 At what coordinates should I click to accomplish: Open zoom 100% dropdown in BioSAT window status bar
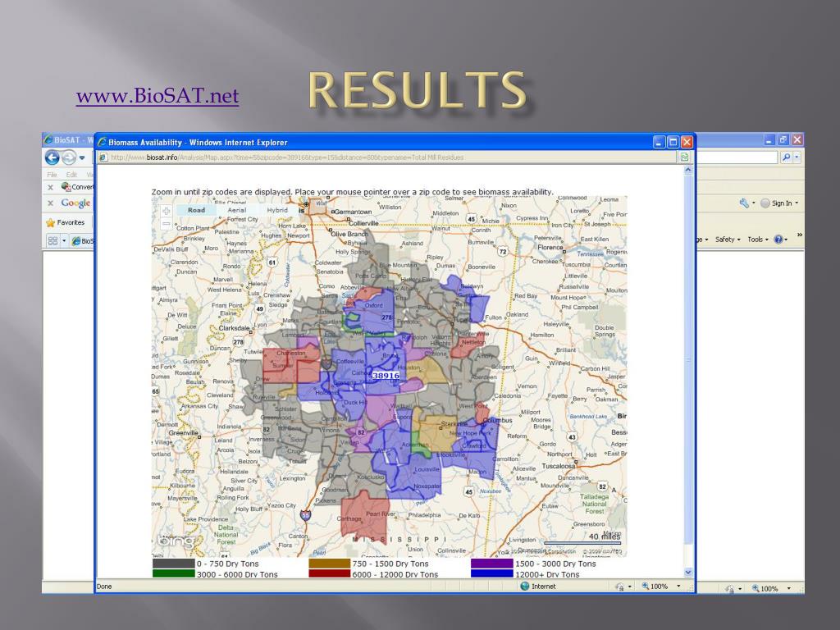pos(788,588)
